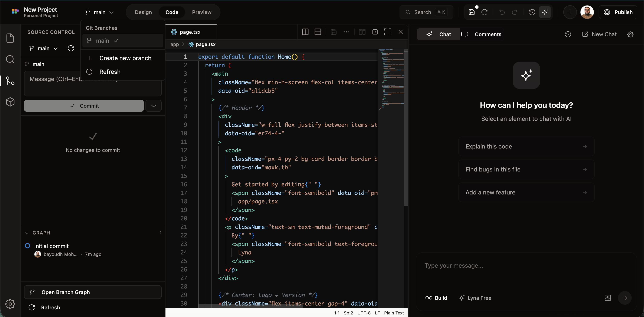This screenshot has height=317, width=644.
Task: Choose Create new branch menu item
Action: 125,58
